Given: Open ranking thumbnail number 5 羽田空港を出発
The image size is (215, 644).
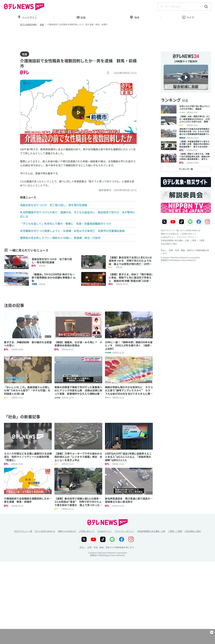Looking at the screenshot, I should (169, 158).
